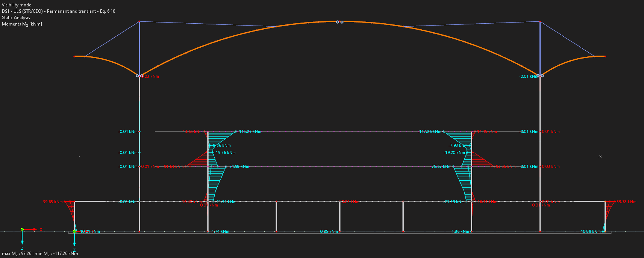Click the -19.36 kNm moment label
Viewport: 644px width, 258px height.
pyautogui.click(x=225, y=153)
